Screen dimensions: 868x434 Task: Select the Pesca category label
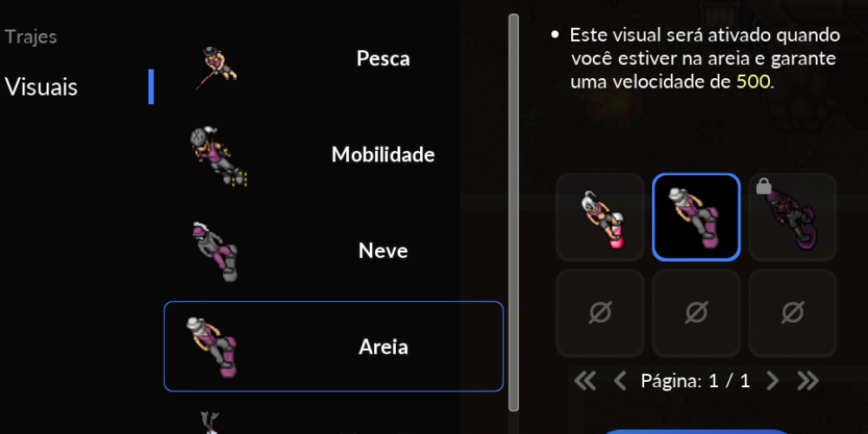(383, 58)
